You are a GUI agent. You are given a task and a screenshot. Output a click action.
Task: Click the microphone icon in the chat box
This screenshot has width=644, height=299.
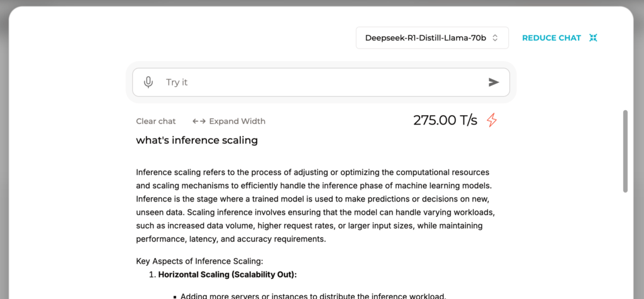coord(148,82)
